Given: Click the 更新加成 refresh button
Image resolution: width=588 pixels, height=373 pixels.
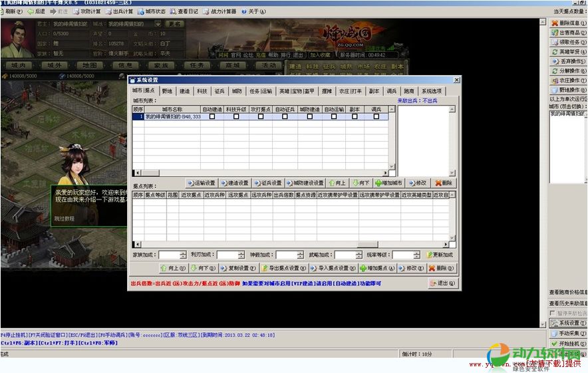Looking at the screenshot, I should coord(440,255).
